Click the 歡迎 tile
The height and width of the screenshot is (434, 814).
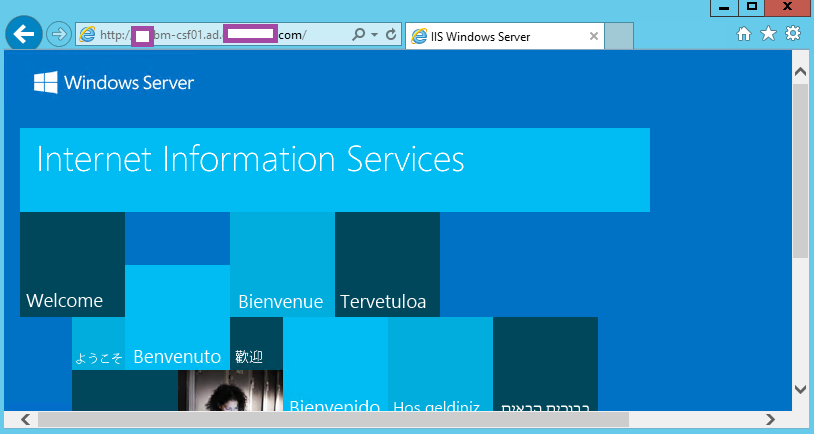click(256, 343)
